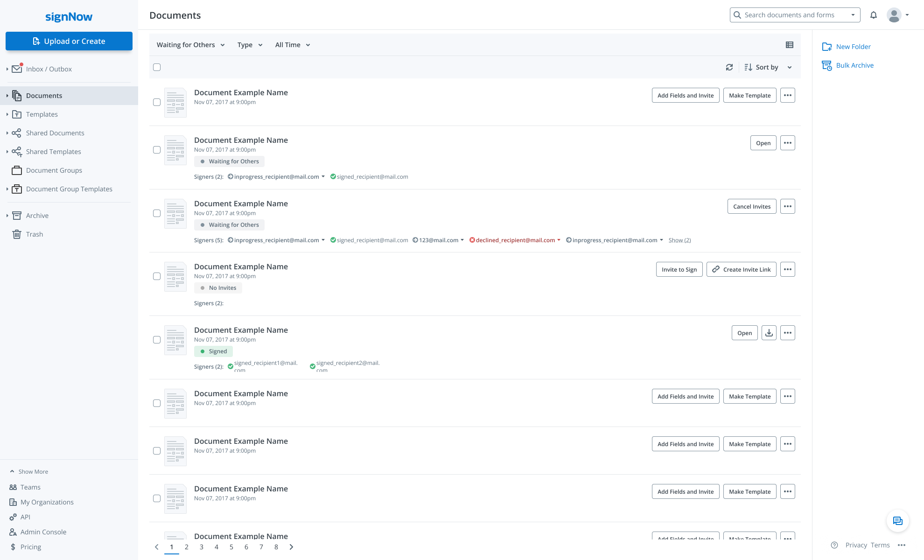Open the Type filter dropdown
This screenshot has width=924, height=560.
[250, 45]
